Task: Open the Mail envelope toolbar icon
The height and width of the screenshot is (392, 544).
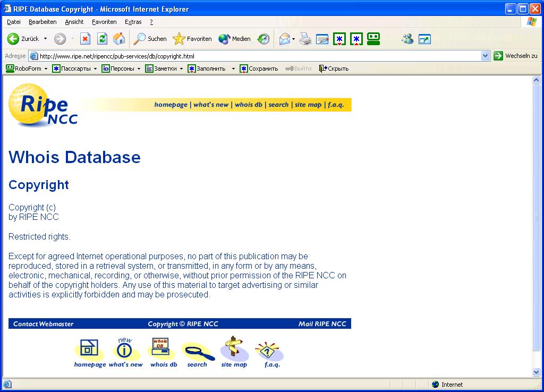Action: tap(285, 39)
